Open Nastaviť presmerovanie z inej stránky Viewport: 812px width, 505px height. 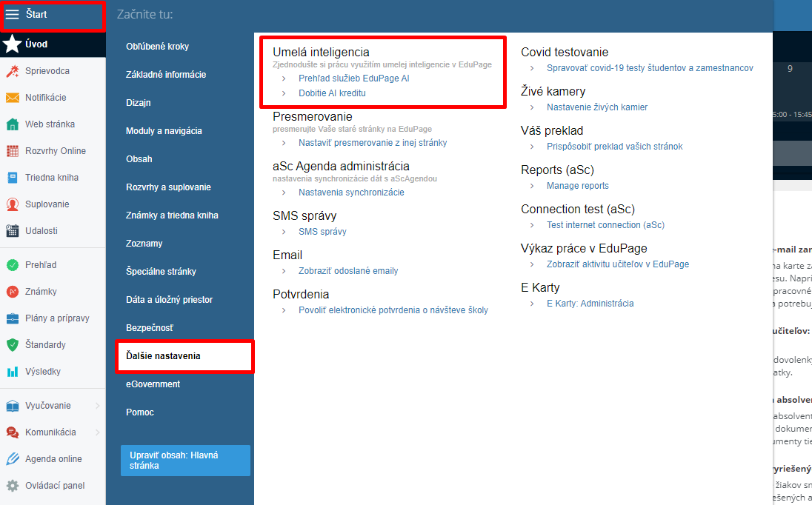(x=373, y=143)
